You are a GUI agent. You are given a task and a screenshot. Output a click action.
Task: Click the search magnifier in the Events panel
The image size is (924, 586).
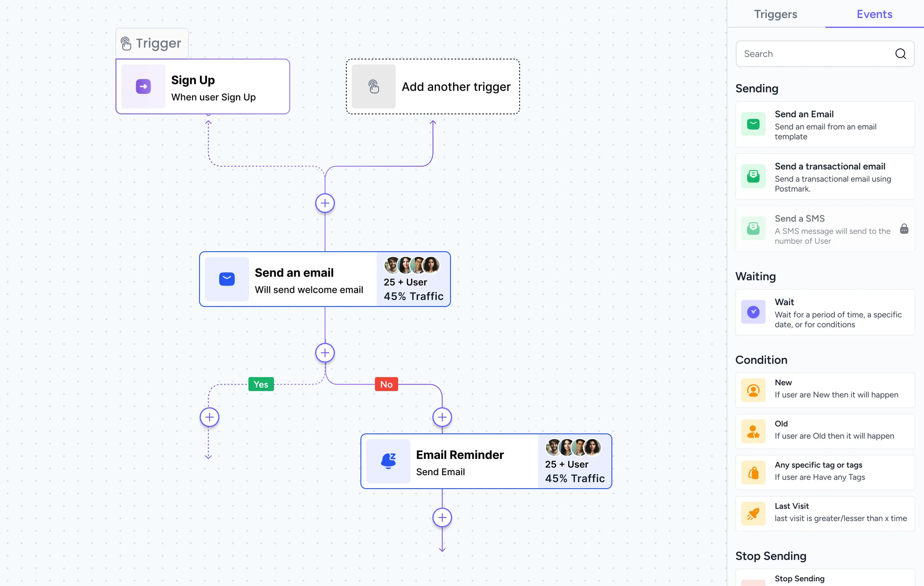tap(900, 54)
